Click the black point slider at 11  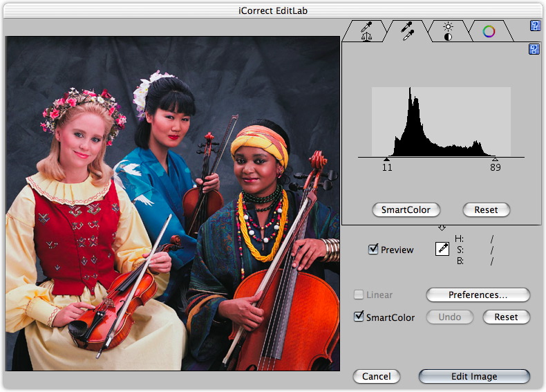coord(386,160)
